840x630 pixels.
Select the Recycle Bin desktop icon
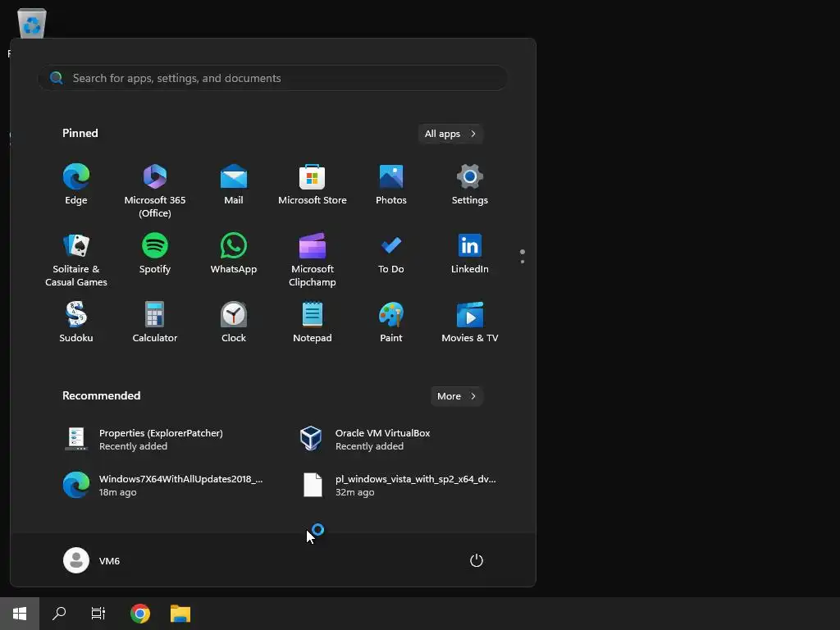pyautogui.click(x=32, y=24)
